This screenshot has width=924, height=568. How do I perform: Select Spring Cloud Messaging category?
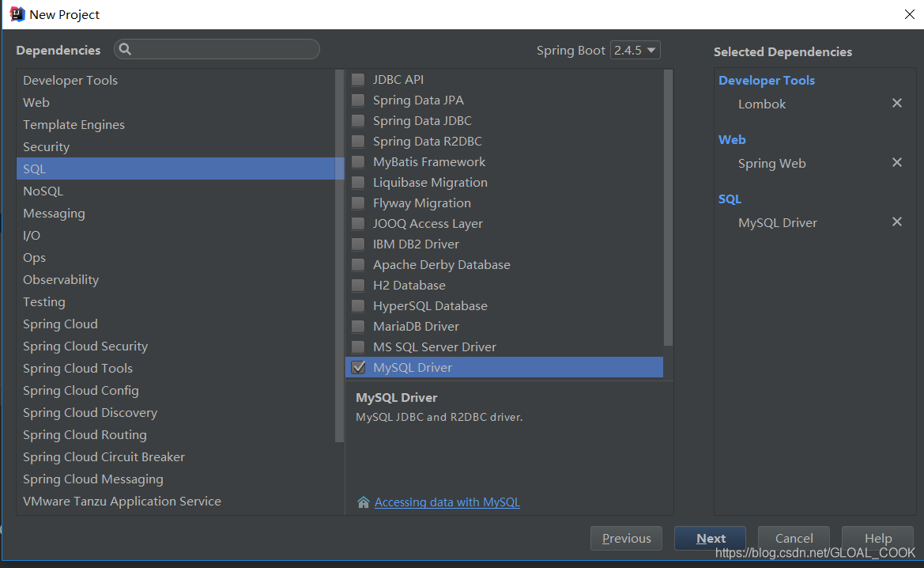click(x=176, y=479)
